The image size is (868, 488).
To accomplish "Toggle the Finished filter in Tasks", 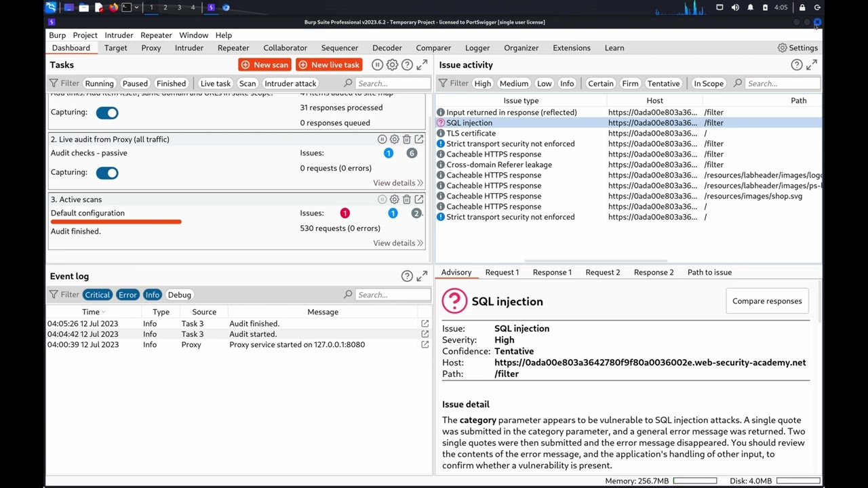I will [171, 83].
